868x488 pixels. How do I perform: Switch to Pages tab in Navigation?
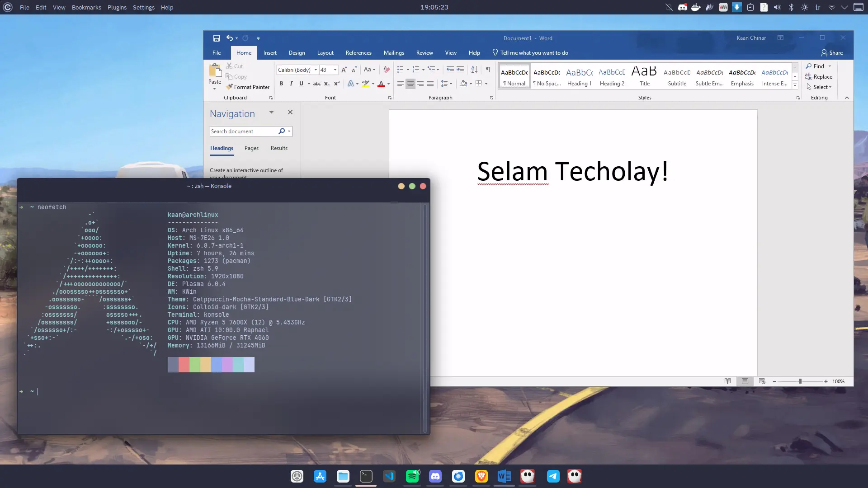[251, 148]
